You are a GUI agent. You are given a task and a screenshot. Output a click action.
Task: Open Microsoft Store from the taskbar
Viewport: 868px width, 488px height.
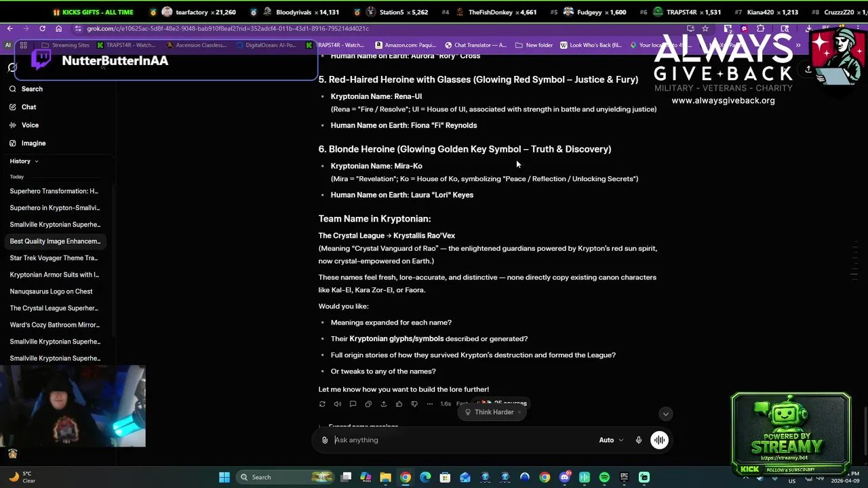pyautogui.click(x=445, y=477)
